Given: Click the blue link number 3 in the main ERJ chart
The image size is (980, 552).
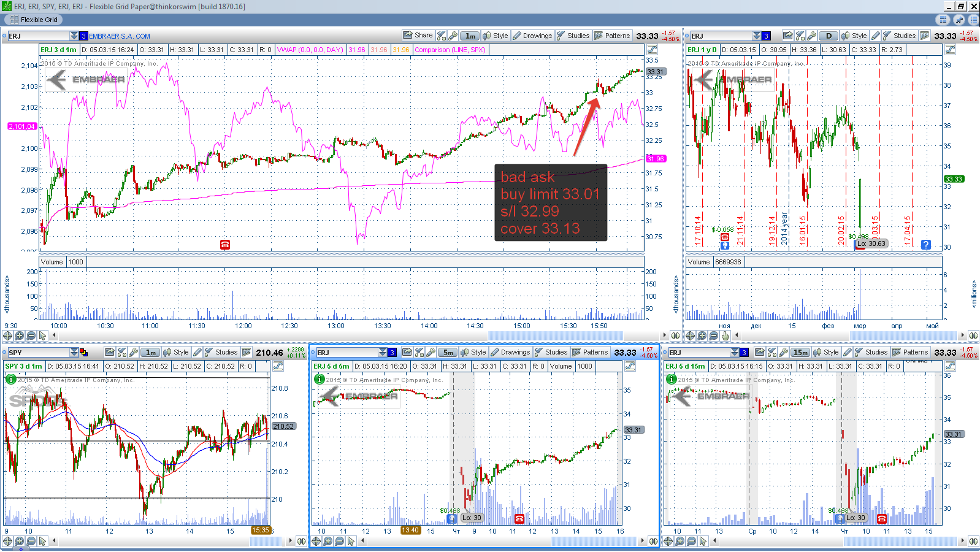Looking at the screenshot, I should point(84,36).
